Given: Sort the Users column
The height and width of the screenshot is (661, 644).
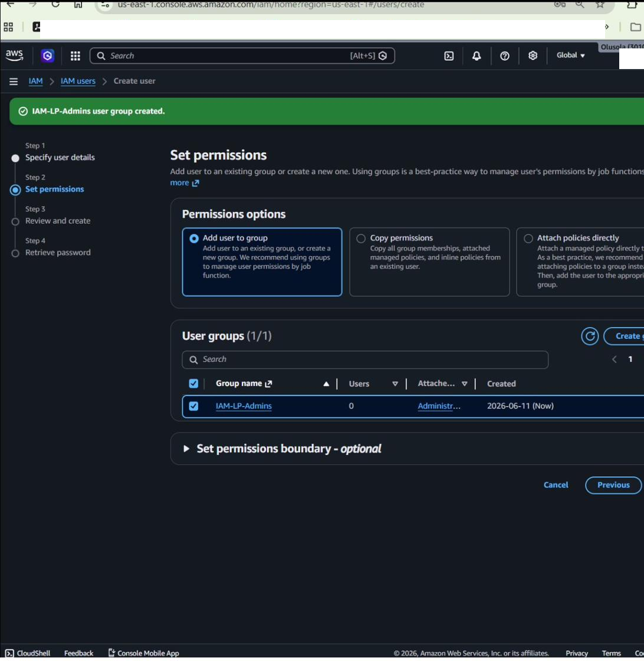Looking at the screenshot, I should [395, 384].
